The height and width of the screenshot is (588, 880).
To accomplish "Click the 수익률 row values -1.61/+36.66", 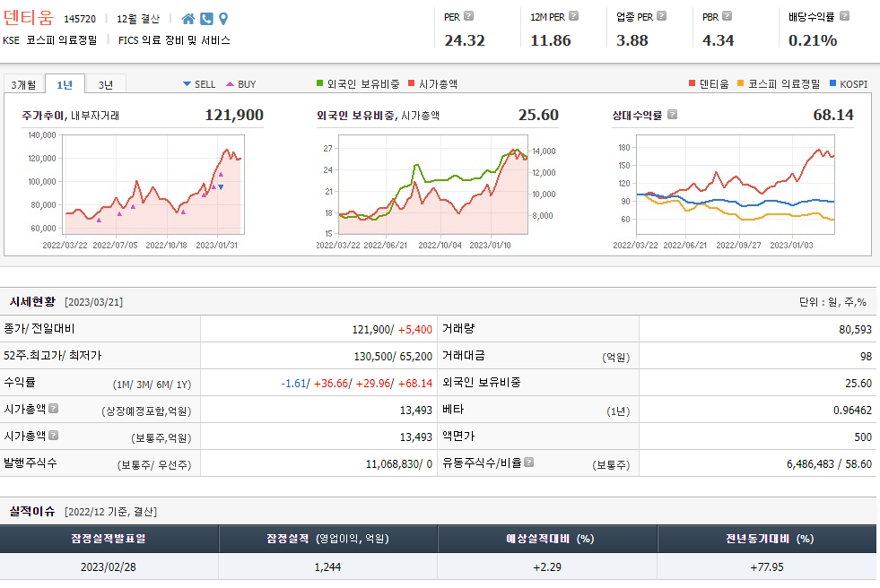I will tap(356, 384).
